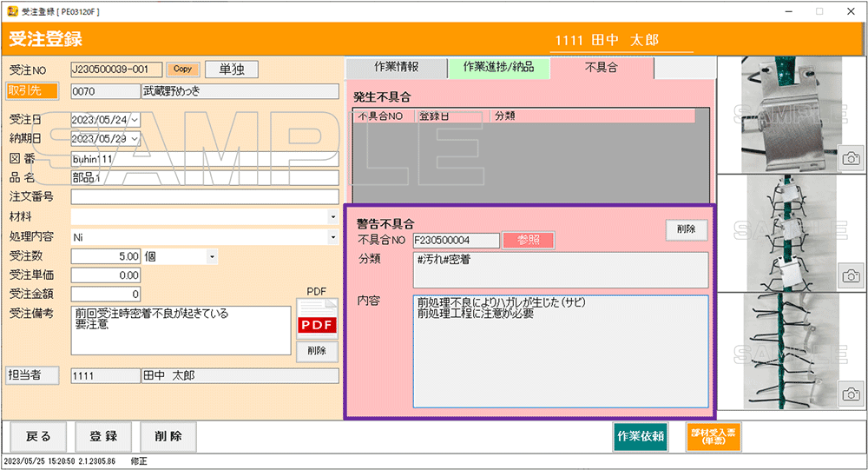This screenshot has width=868, height=470.
Task: Click the 戻る button
Action: [39, 437]
